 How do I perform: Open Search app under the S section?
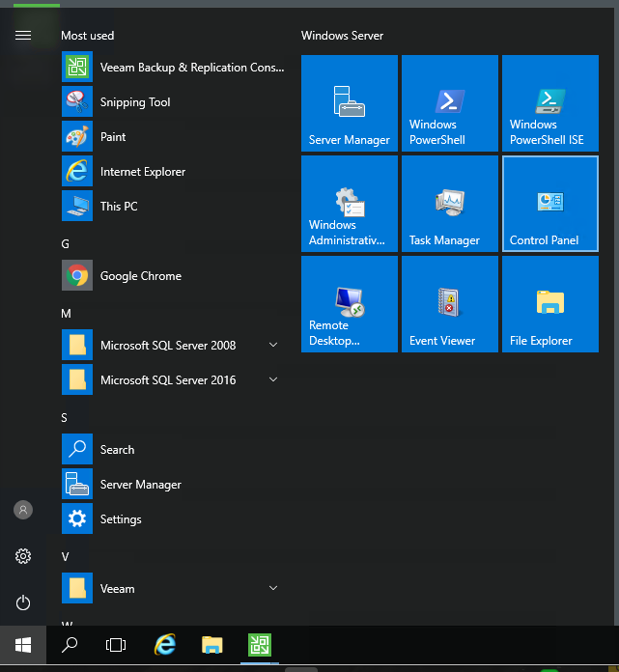173,449
